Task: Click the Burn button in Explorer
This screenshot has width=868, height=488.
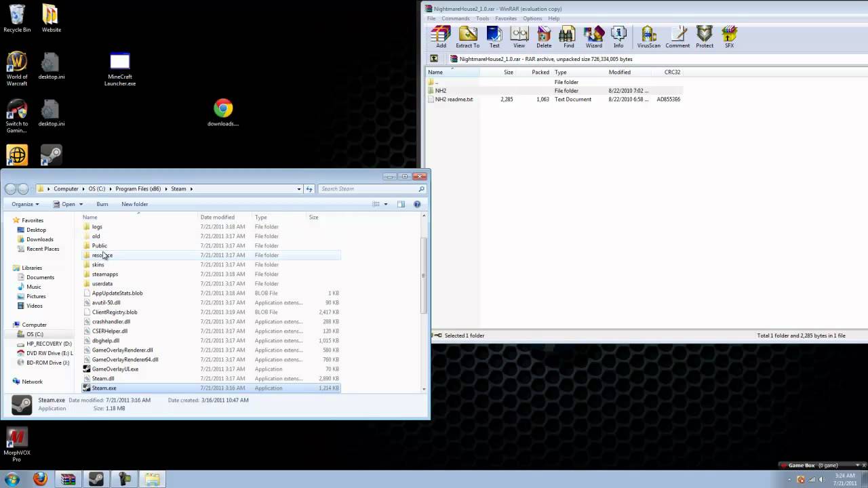Action: click(102, 204)
